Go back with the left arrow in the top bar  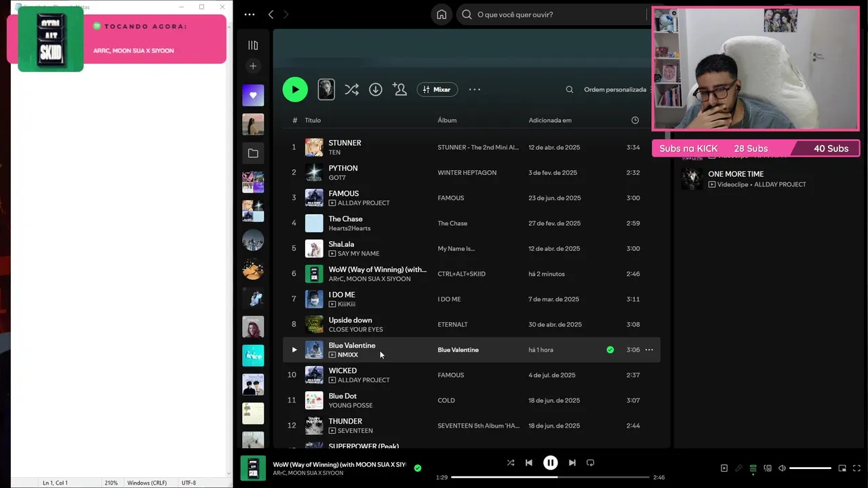pos(271,14)
